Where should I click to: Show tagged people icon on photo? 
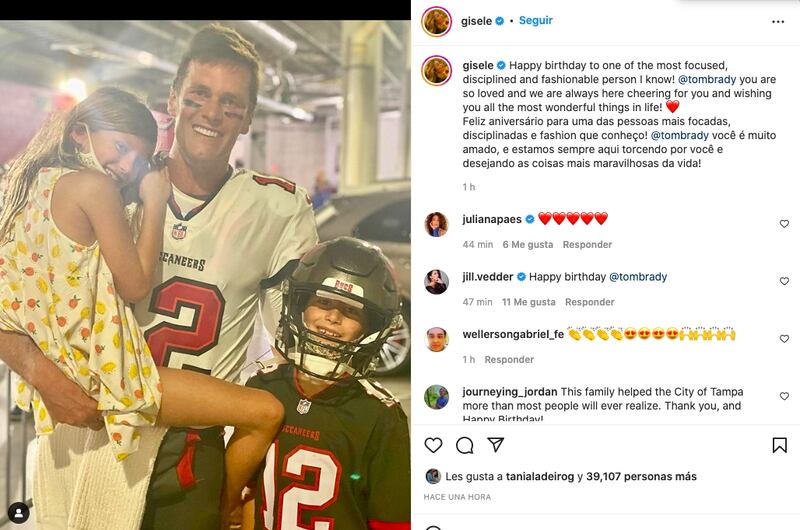[x=19, y=513]
